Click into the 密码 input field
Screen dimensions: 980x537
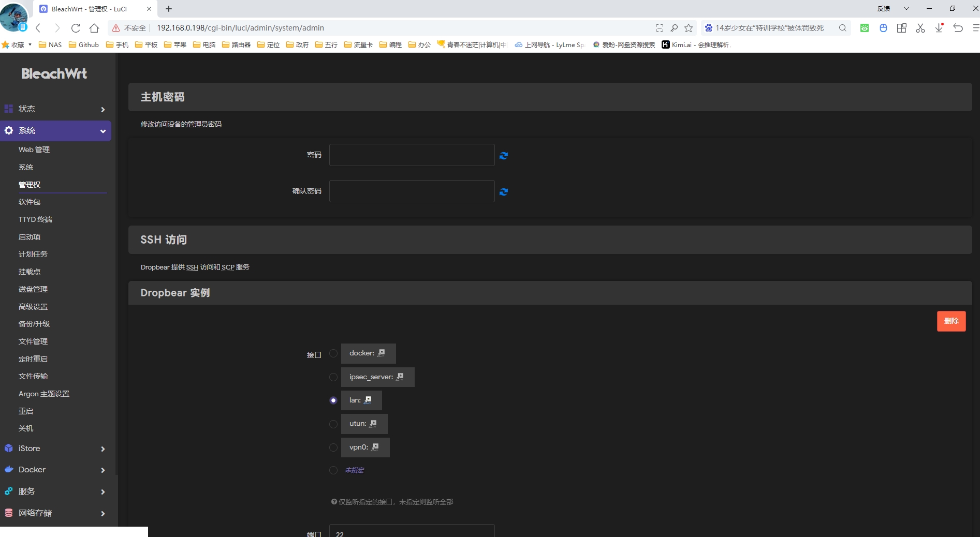click(x=412, y=155)
